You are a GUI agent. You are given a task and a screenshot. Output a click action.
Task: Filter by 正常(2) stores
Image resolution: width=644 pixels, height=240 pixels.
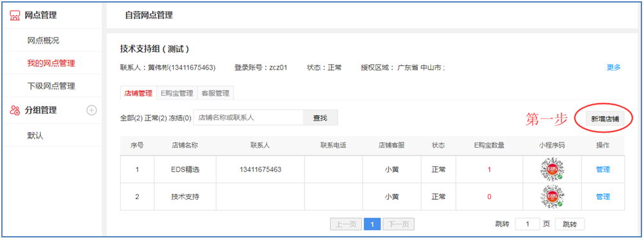click(156, 118)
